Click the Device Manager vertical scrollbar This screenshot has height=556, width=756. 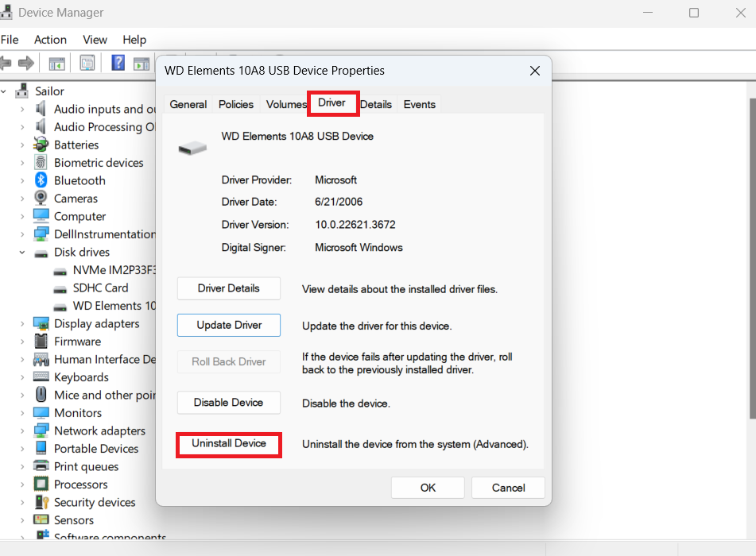tap(752, 258)
